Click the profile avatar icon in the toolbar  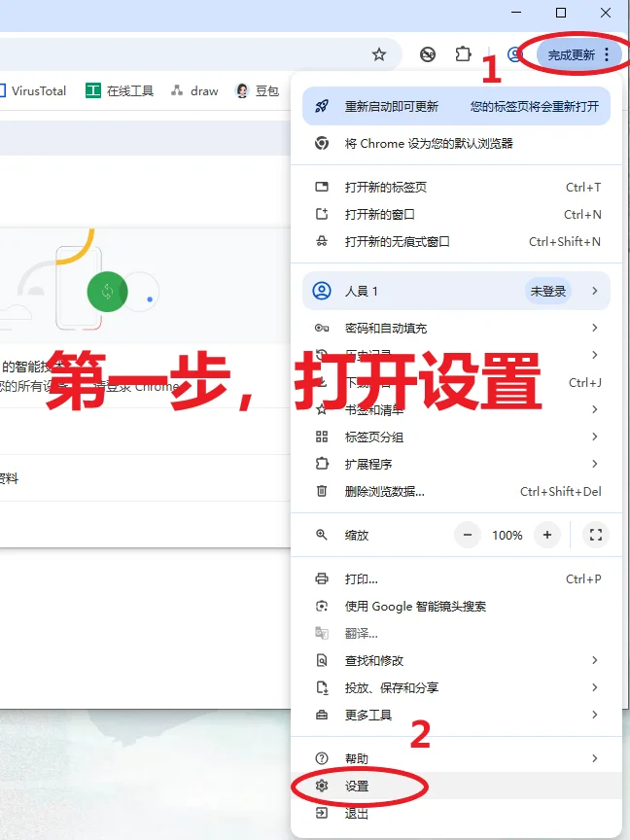[515, 54]
